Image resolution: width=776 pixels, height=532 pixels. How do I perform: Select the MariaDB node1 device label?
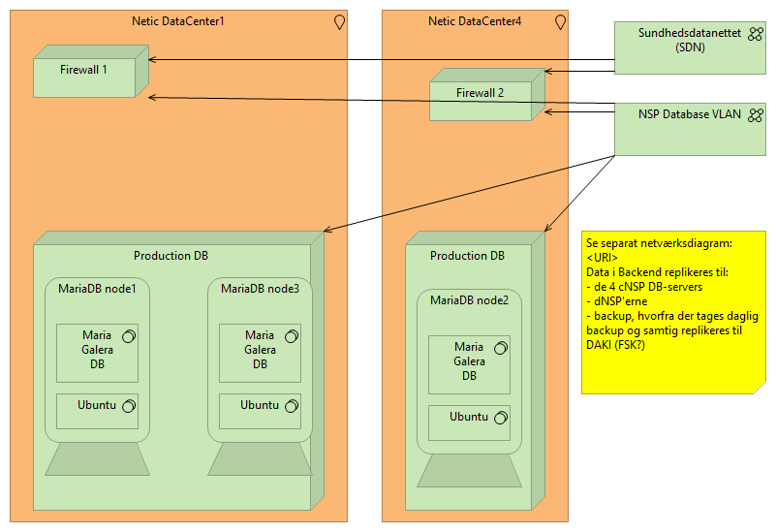click(x=97, y=288)
